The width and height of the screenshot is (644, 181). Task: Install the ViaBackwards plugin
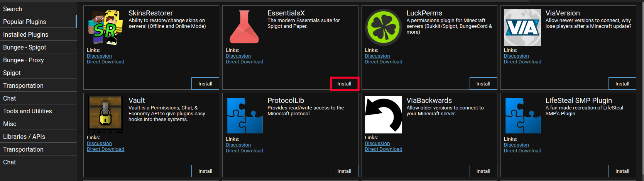(x=483, y=171)
